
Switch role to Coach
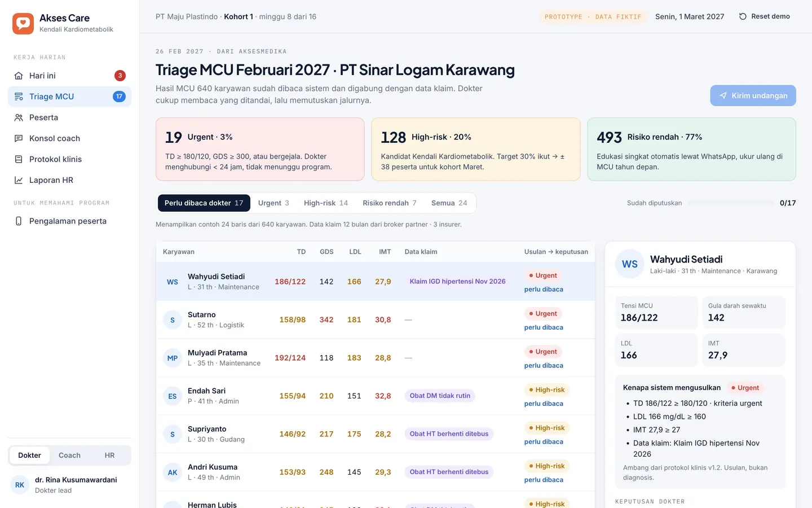coord(69,456)
